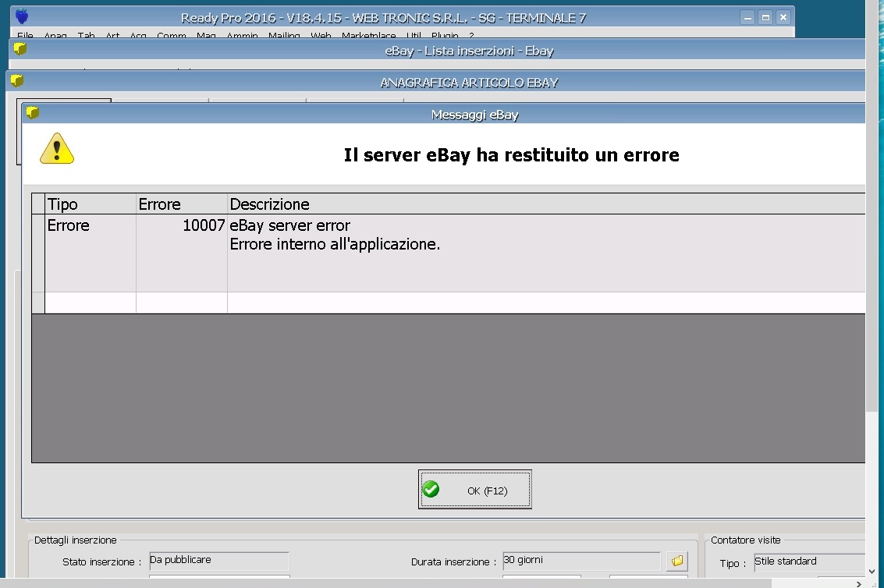
Task: Click the Tipo field 'Stile standard'
Action: coord(809,561)
